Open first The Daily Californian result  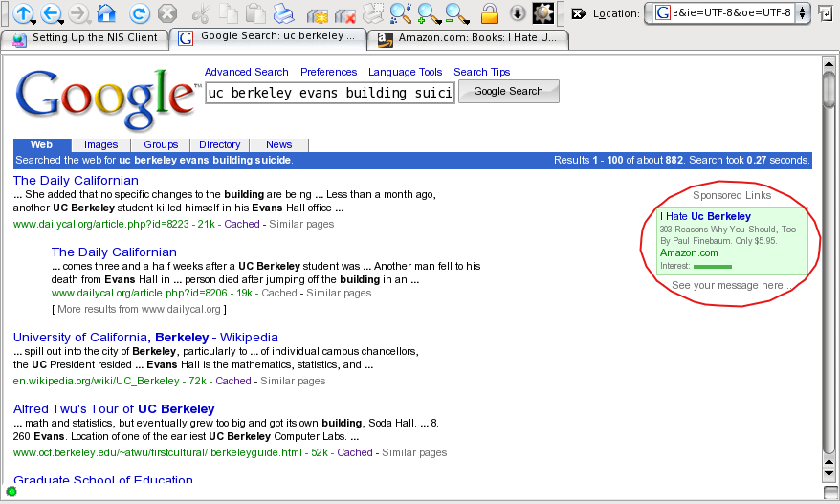click(x=76, y=181)
